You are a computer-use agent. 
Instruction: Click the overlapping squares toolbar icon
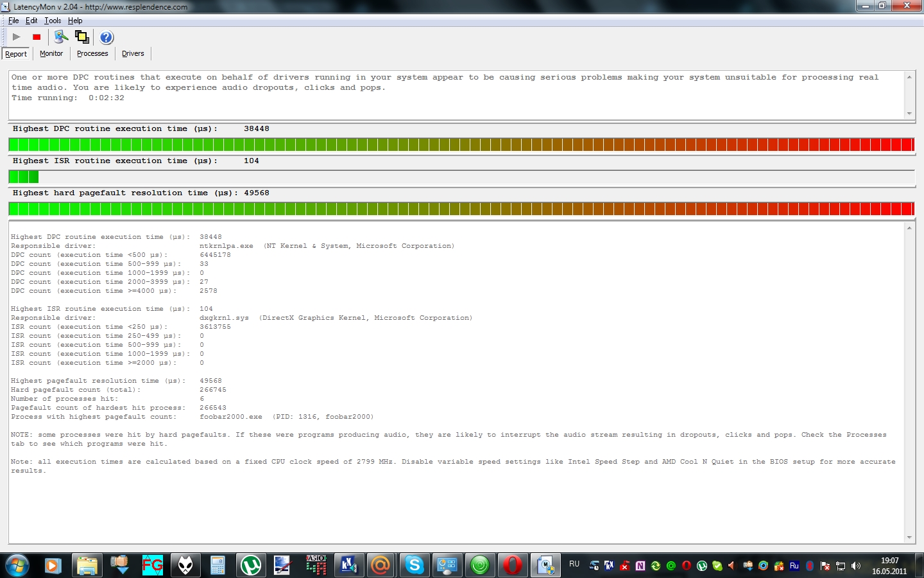(x=82, y=37)
